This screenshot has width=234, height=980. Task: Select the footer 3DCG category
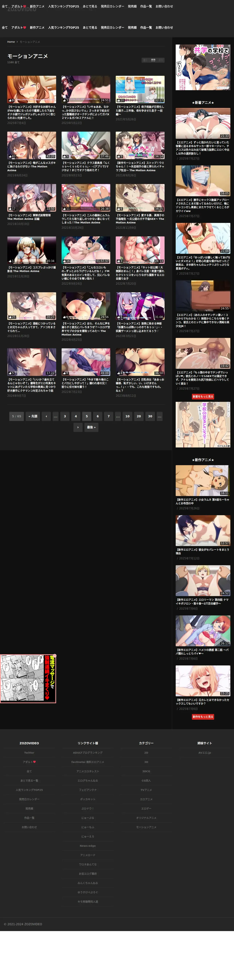(146, 771)
